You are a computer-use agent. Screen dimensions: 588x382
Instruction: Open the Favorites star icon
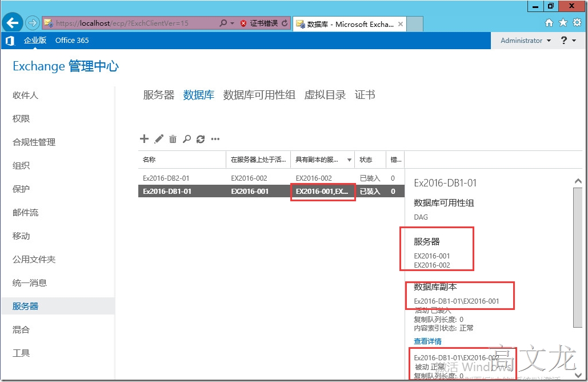(x=563, y=23)
